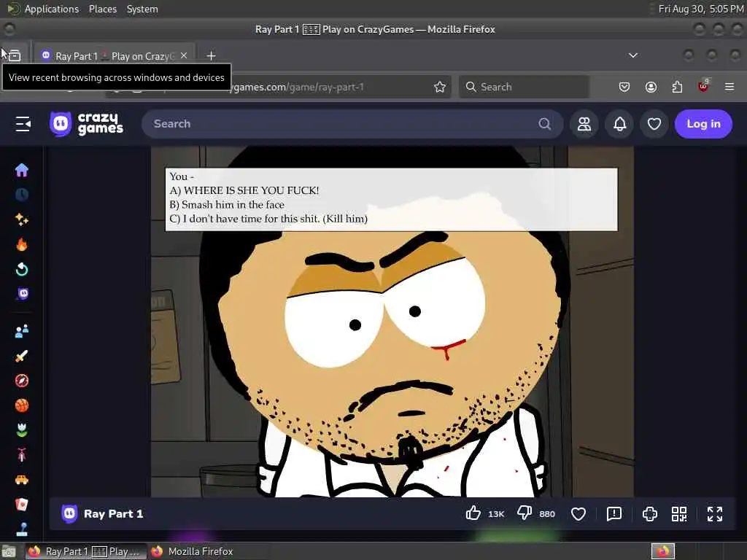Screen dimensions: 747x560
Task: Click show desktop icon in bottom panel
Action: point(9,552)
